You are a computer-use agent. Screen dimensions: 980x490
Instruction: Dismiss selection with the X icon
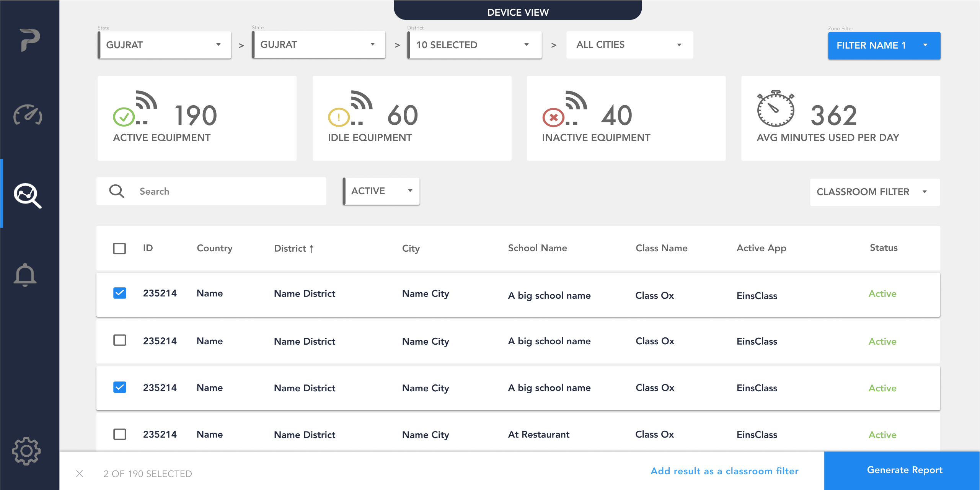pos(80,474)
